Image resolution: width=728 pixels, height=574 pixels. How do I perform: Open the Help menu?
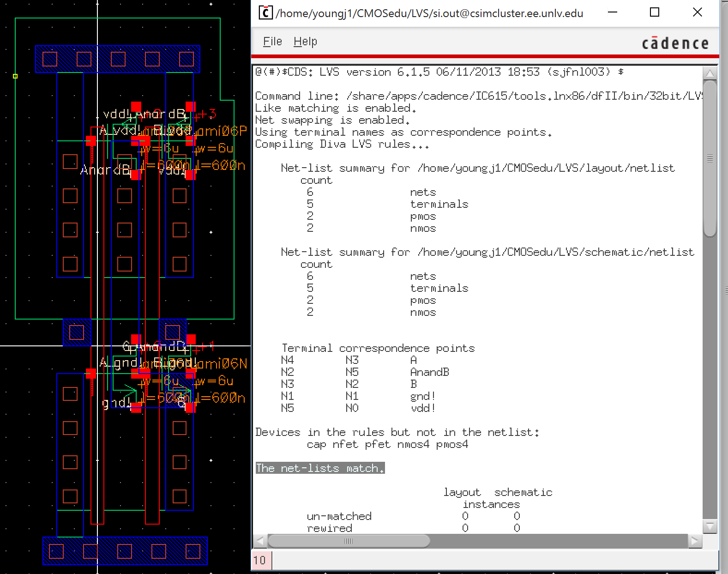point(305,42)
